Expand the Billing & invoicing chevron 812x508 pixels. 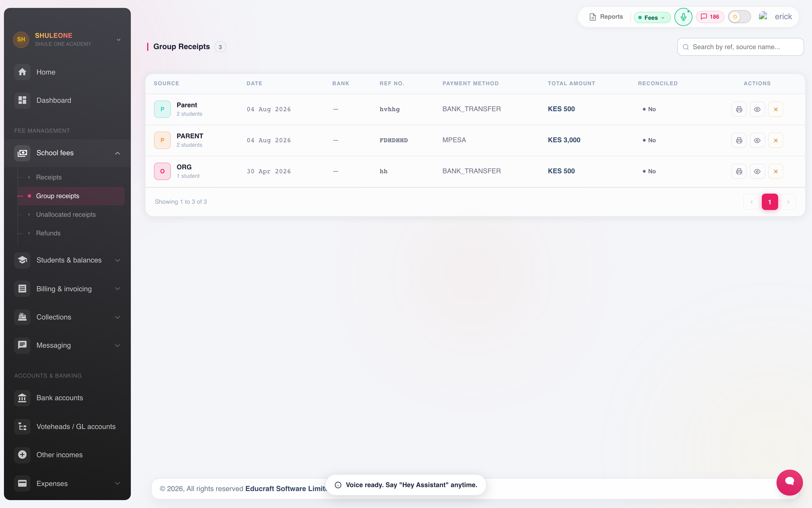point(118,289)
